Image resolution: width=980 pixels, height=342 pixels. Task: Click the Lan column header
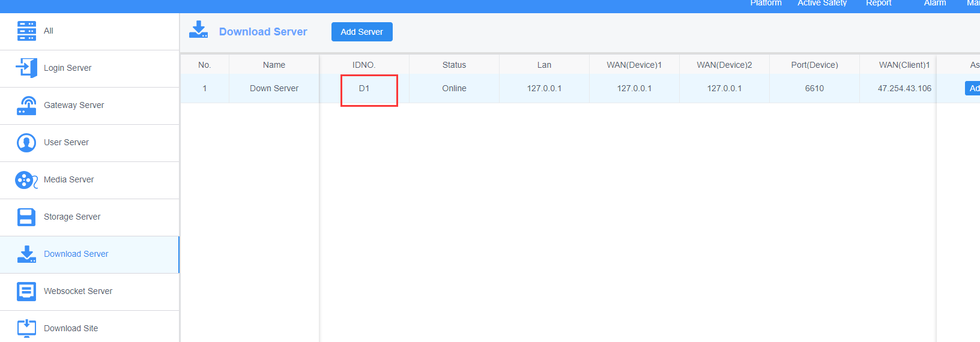pyautogui.click(x=544, y=65)
